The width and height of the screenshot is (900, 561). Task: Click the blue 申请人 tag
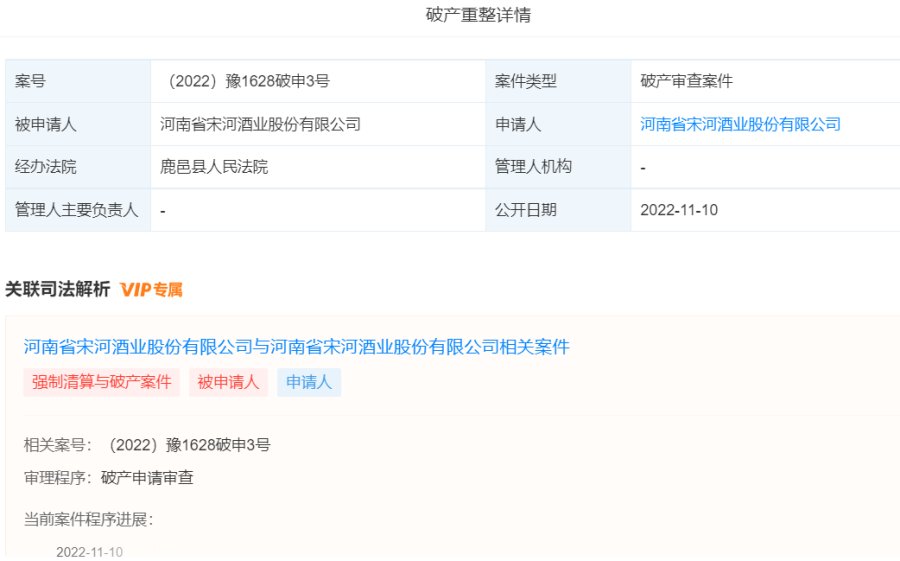pos(309,382)
